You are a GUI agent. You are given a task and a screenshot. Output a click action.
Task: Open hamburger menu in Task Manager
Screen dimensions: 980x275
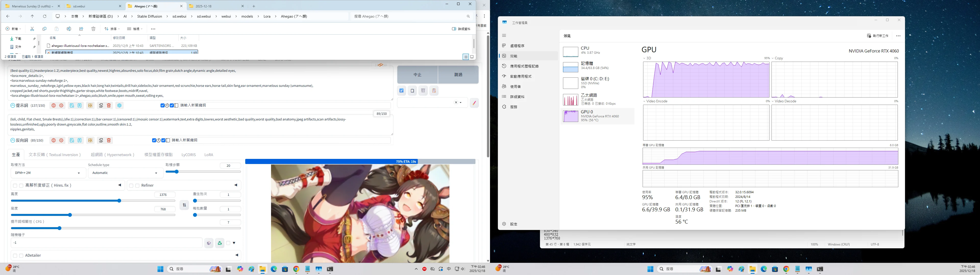pos(504,36)
